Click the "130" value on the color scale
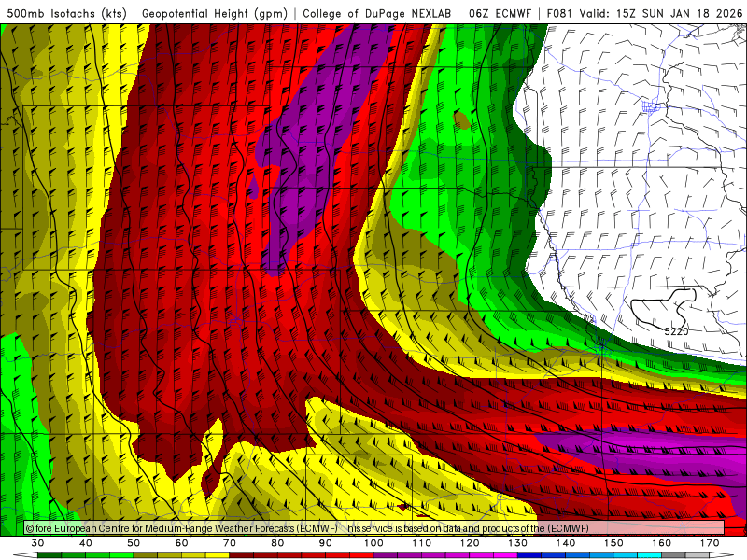747x560 pixels. click(518, 543)
